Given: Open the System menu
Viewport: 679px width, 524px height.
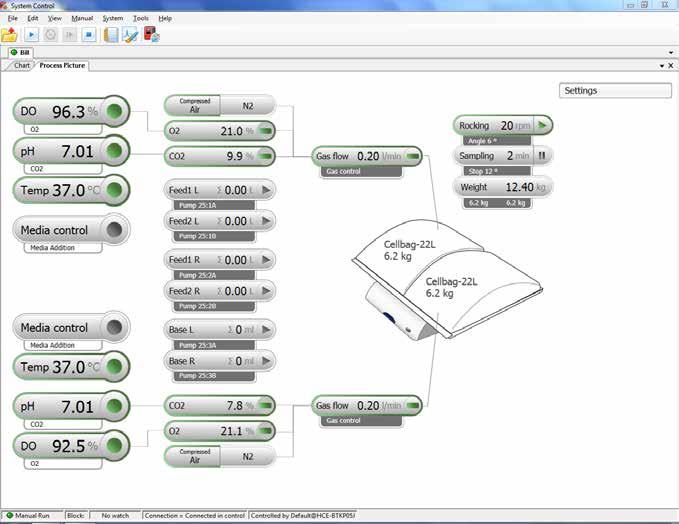Looking at the screenshot, I should coord(113,18).
